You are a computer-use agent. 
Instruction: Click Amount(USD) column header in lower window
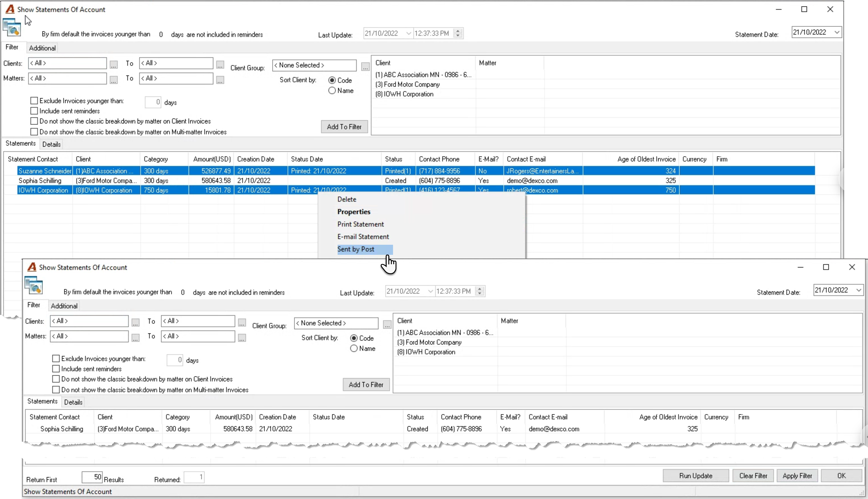click(x=234, y=417)
